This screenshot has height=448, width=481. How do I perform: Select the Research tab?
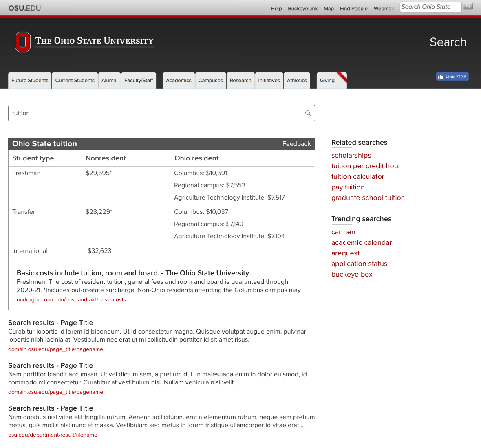(x=240, y=81)
